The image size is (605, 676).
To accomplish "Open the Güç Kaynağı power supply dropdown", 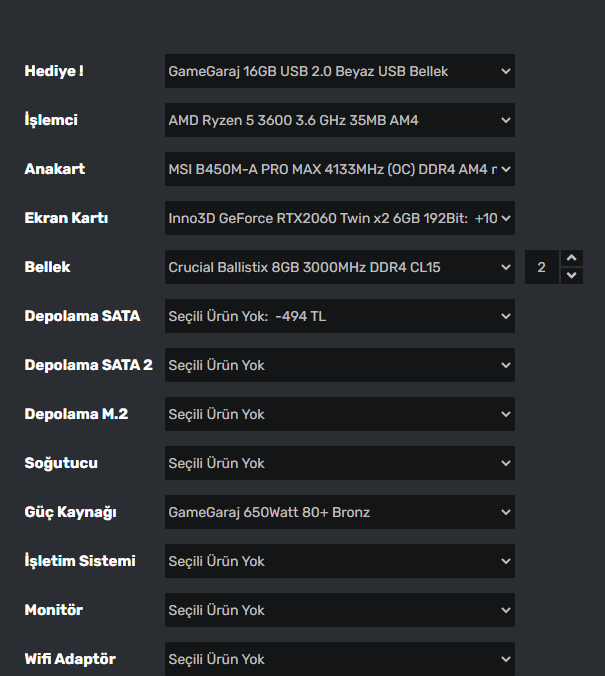I will click(339, 512).
